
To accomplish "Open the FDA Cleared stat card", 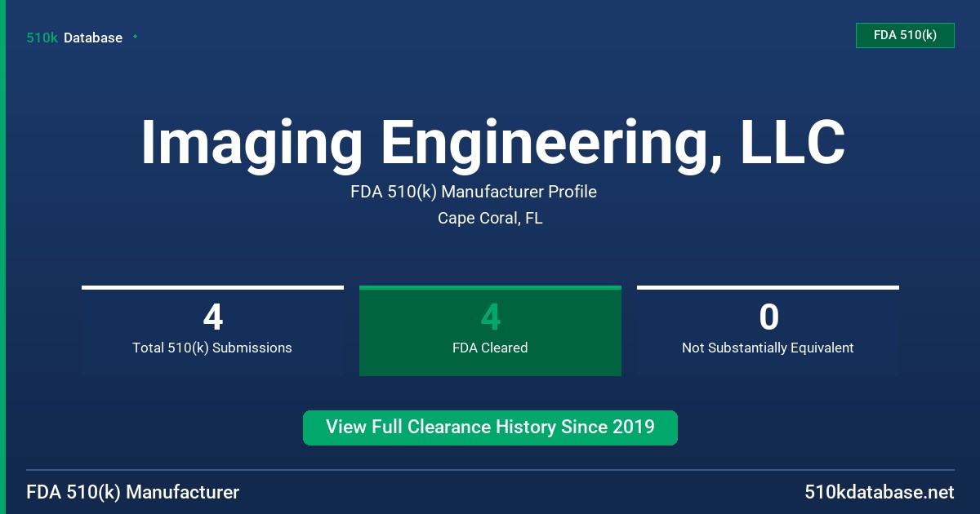I will [490, 331].
